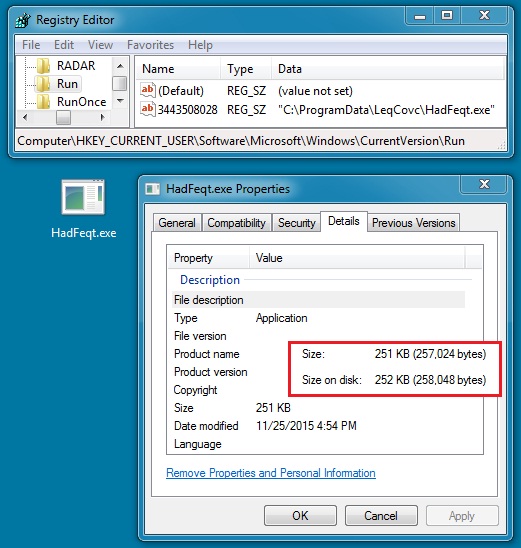Click the HadFeqt.exe path data cell
Viewport: 521px width, 548px height.
[386, 110]
